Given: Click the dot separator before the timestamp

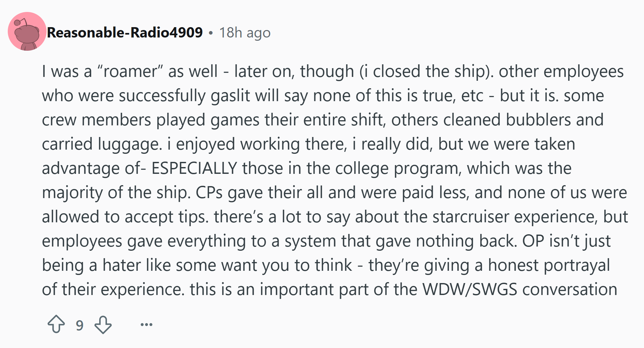Looking at the screenshot, I should click(211, 33).
